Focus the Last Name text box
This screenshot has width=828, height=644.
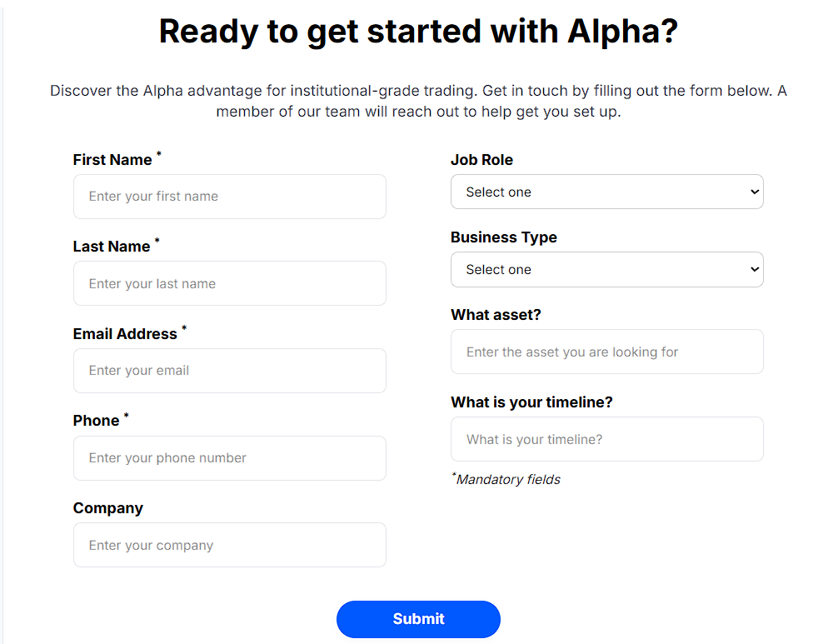[229, 283]
